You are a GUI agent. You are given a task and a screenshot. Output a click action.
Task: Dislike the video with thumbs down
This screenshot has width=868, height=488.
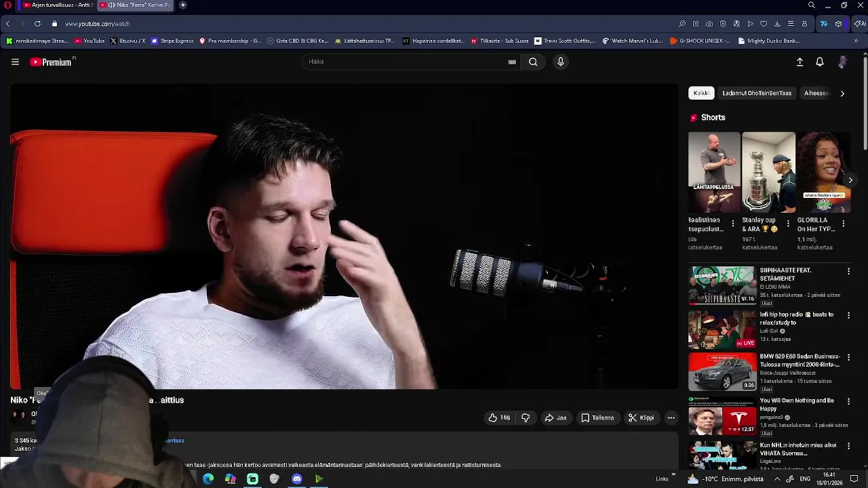pyautogui.click(x=526, y=418)
